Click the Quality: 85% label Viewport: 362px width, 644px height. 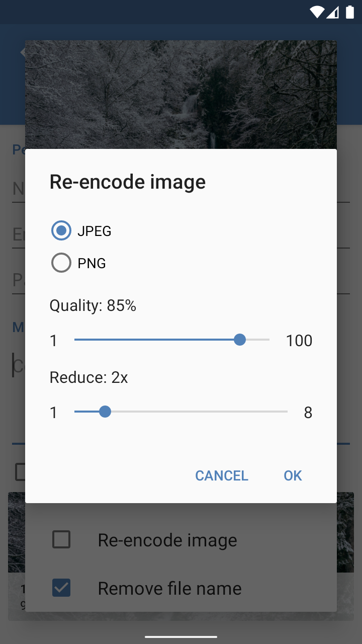(x=93, y=305)
